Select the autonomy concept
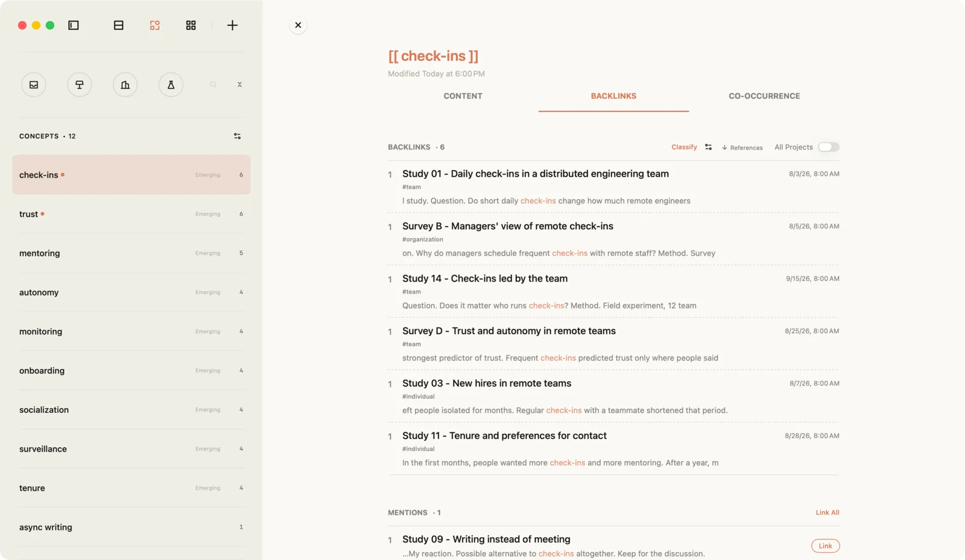This screenshot has width=965, height=560. click(131, 292)
